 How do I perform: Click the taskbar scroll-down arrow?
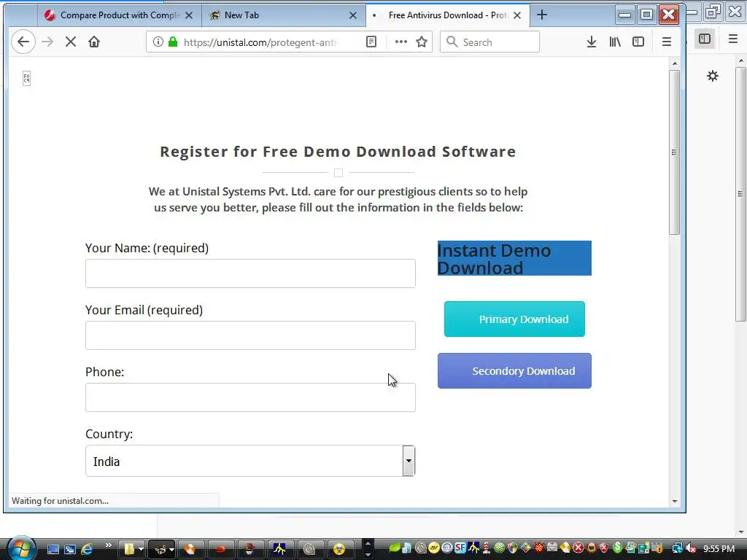click(x=368, y=555)
